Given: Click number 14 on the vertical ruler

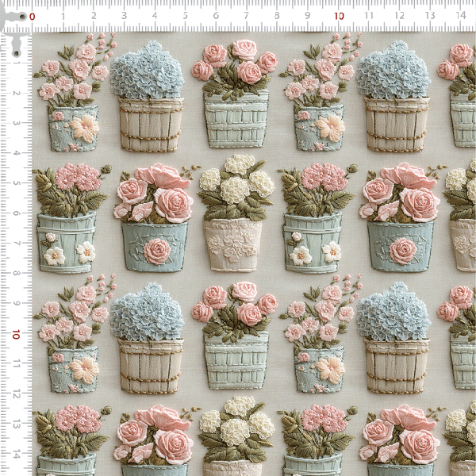Looking at the screenshot, I should click(16, 455).
